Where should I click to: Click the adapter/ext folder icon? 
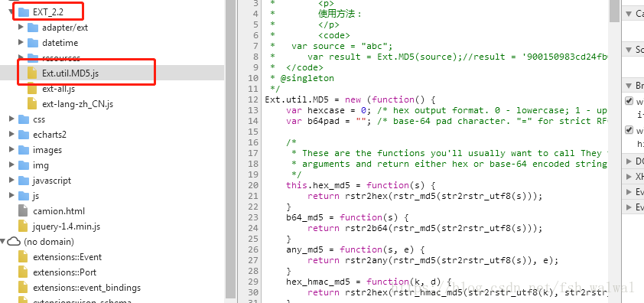(33, 28)
